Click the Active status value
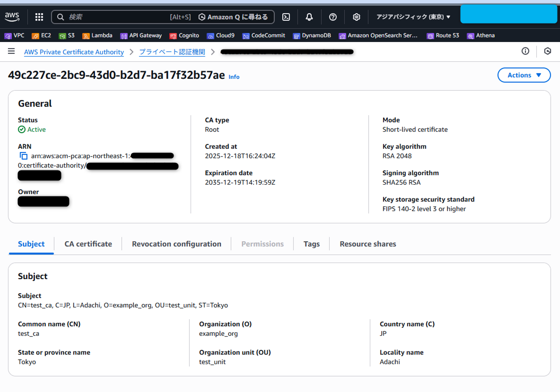560x392 pixels. pos(32,129)
